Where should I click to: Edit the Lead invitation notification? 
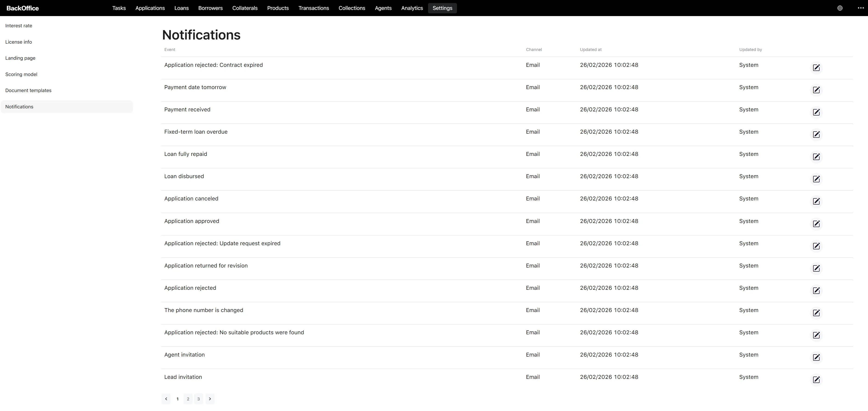click(816, 380)
